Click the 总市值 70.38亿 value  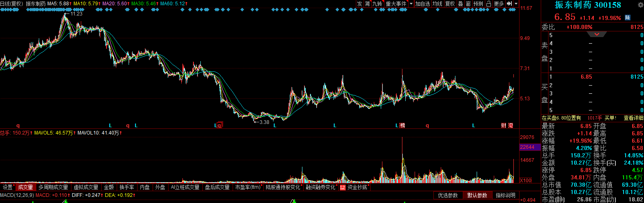pyautogui.click(x=581, y=185)
